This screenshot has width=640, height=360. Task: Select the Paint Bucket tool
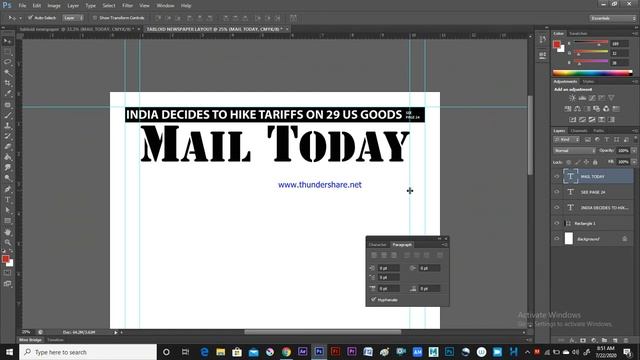click(x=7, y=157)
